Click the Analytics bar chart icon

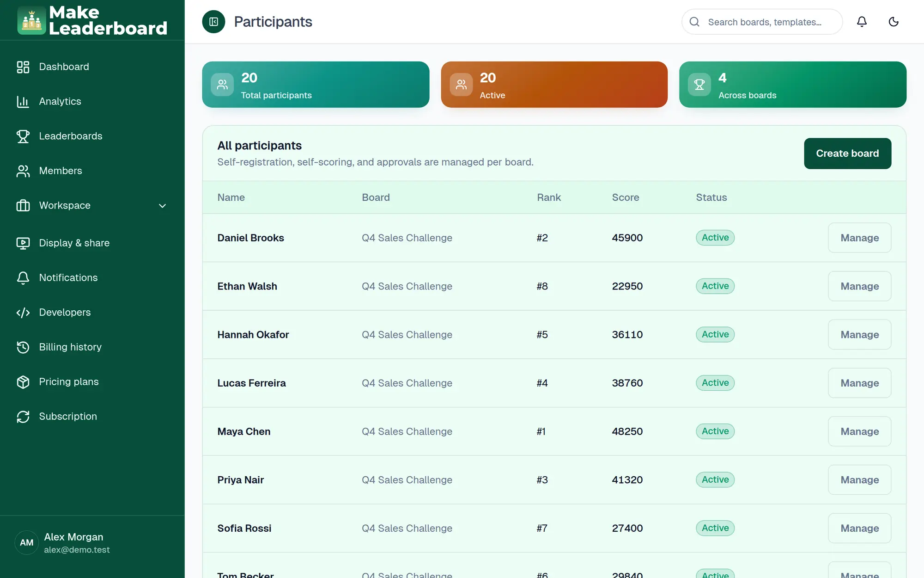click(x=23, y=102)
